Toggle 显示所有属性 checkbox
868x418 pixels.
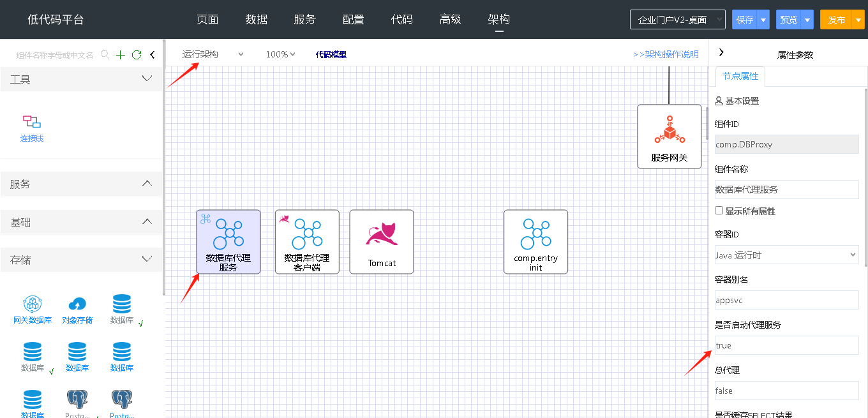pos(719,211)
